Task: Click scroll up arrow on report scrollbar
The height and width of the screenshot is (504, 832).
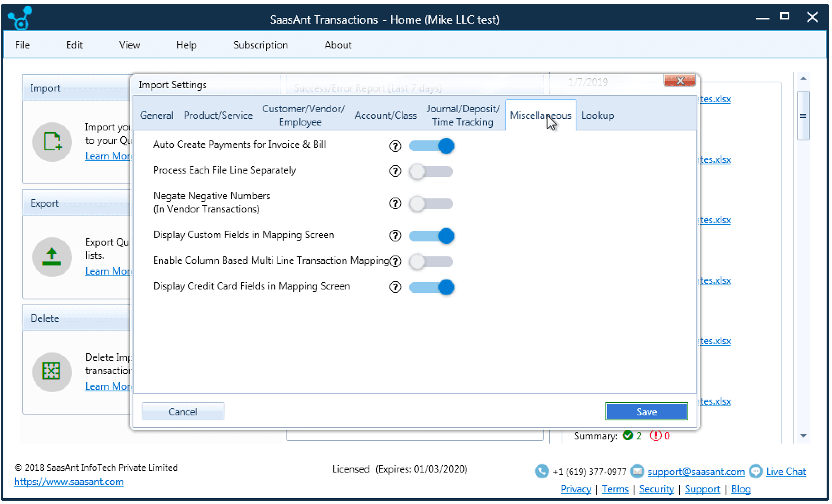Action: pos(803,78)
